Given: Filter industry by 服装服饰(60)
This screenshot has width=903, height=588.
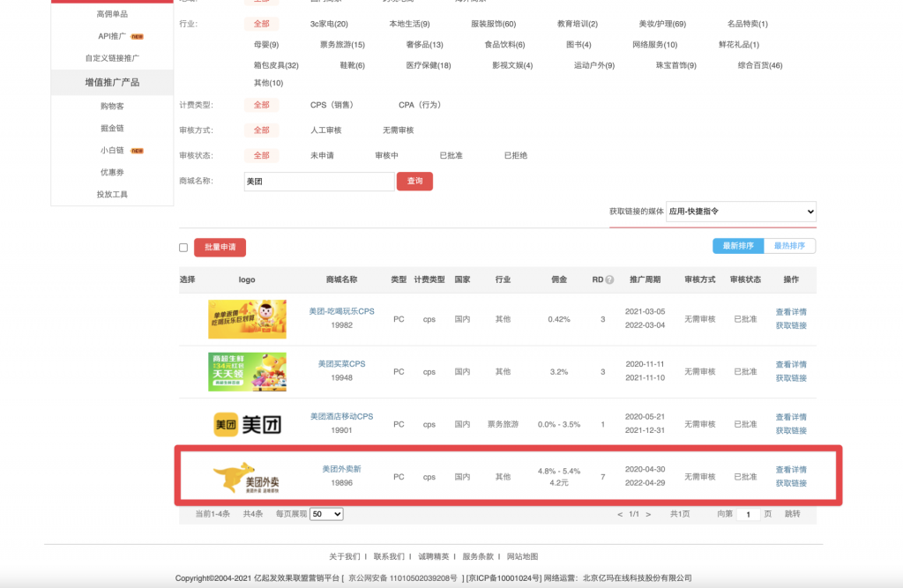Looking at the screenshot, I should pos(494,24).
